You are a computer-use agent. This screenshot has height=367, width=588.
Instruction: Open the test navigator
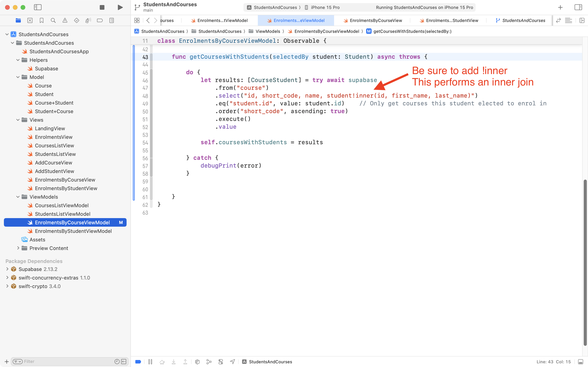click(x=76, y=20)
